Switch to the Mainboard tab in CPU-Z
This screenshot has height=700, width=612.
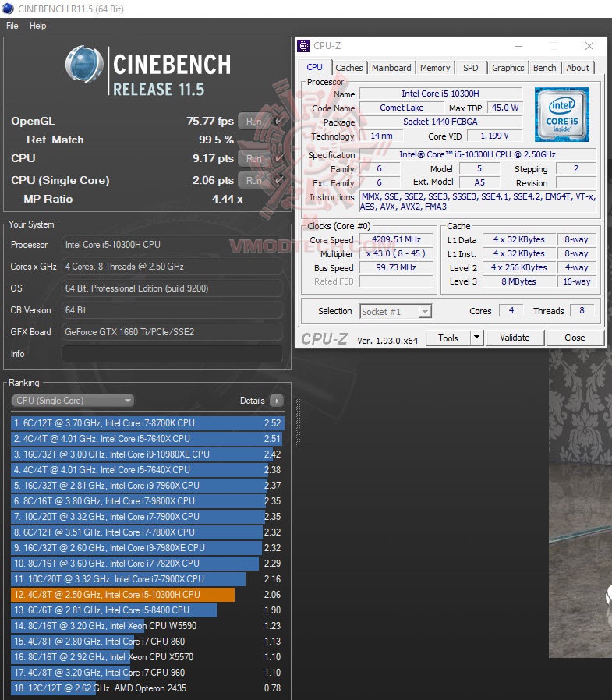391,68
